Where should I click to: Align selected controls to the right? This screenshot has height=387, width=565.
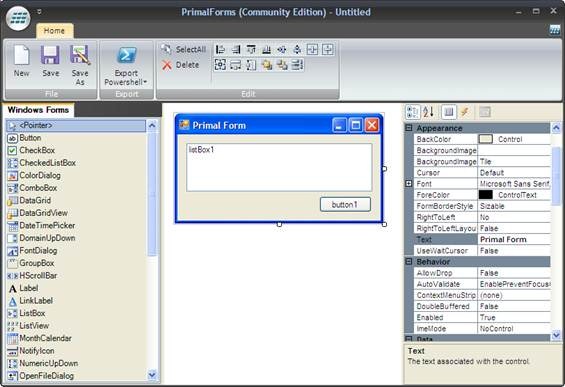pos(236,49)
